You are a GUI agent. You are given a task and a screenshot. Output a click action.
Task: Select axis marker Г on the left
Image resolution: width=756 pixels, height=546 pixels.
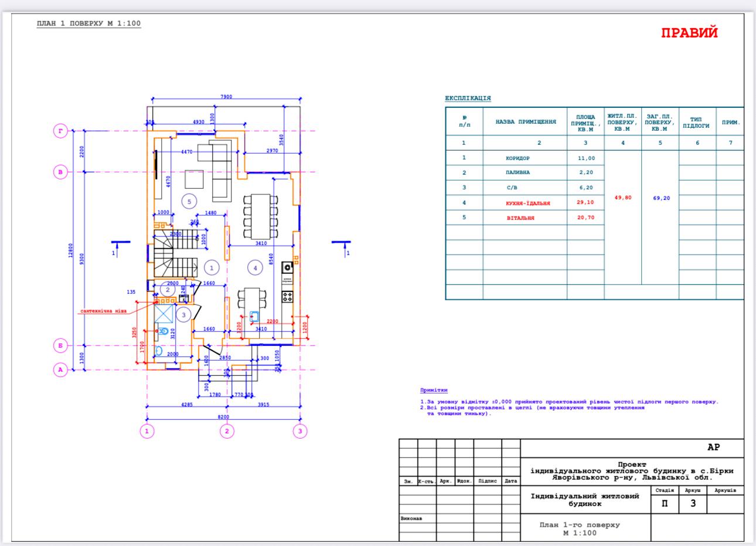pos(60,131)
